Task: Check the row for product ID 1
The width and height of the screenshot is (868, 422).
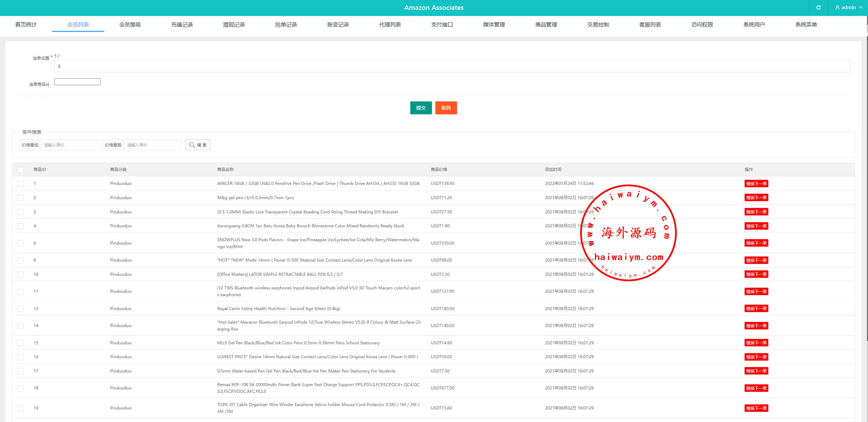Action: point(21,184)
